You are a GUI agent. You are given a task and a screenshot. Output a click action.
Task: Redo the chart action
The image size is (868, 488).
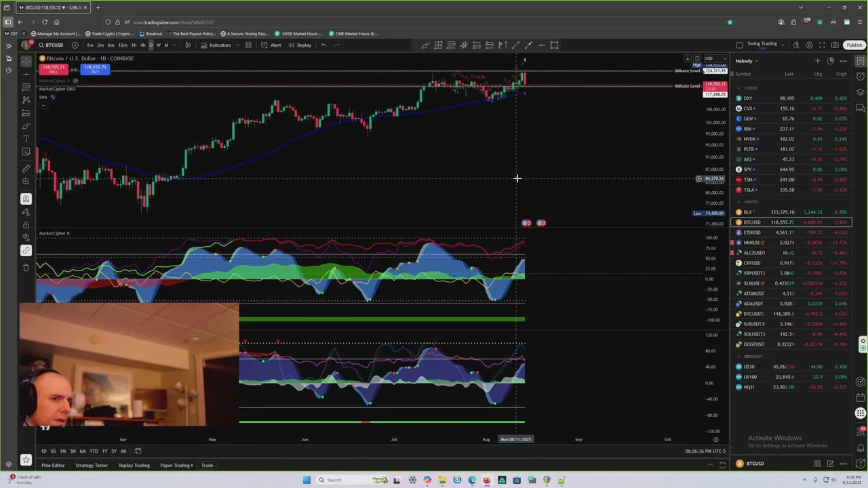point(336,45)
